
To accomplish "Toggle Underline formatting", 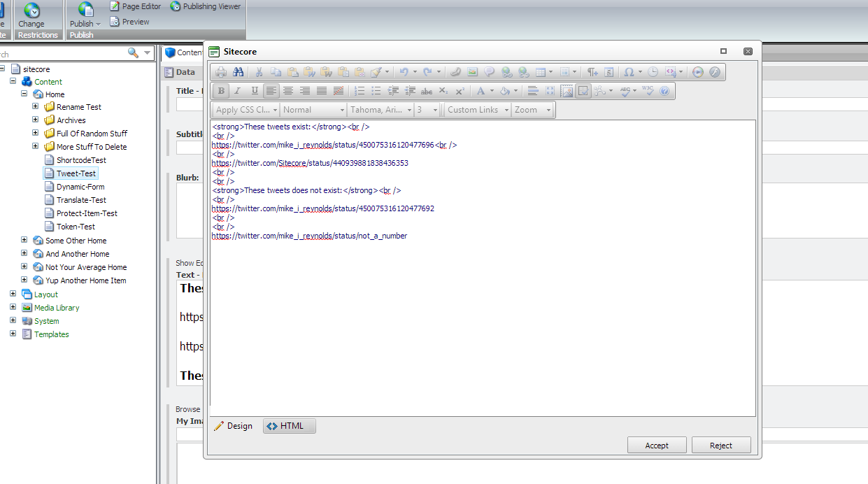I will pyautogui.click(x=255, y=91).
